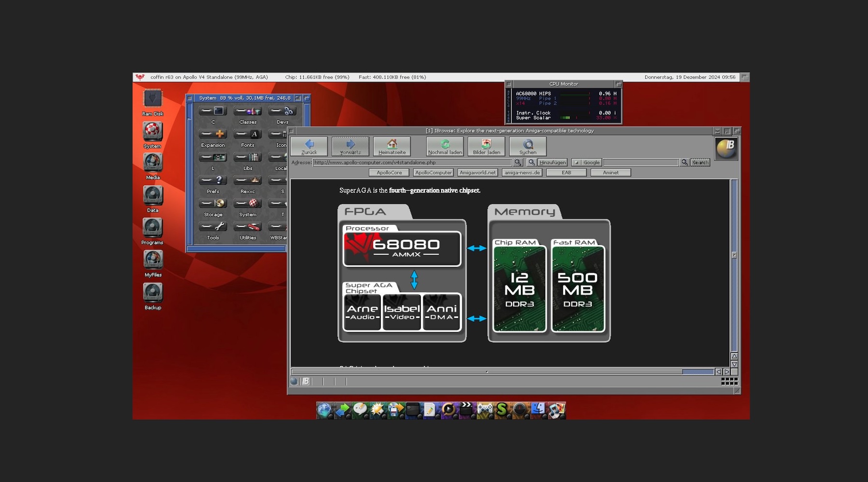Viewport: 868px width, 482px height.
Task: Click the CPU Monitor title bar
Action: tap(563, 84)
